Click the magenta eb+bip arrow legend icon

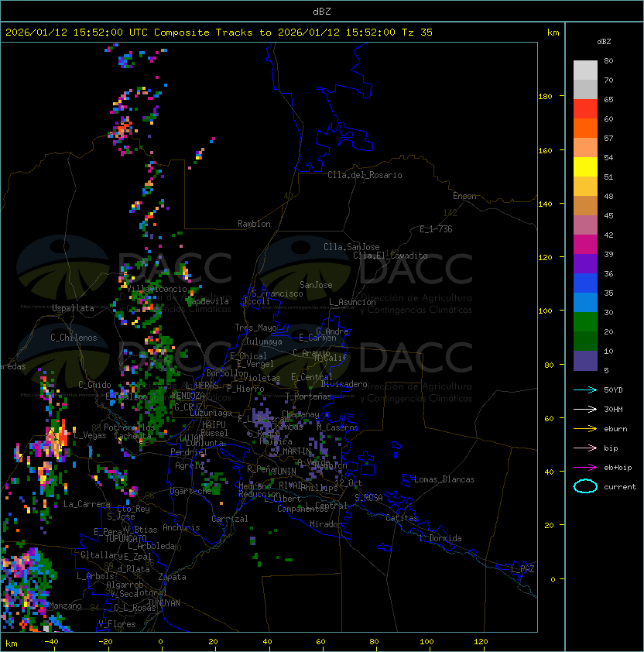[x=585, y=468]
